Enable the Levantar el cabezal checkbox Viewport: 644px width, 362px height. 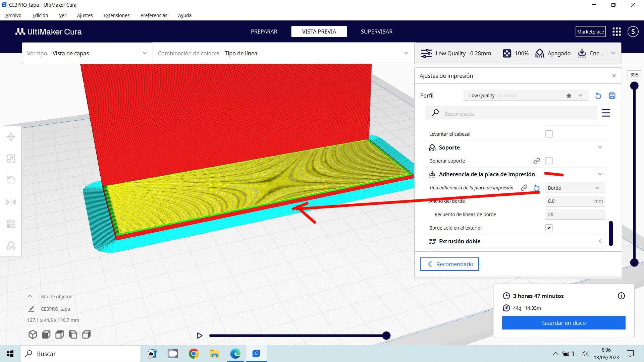549,134
